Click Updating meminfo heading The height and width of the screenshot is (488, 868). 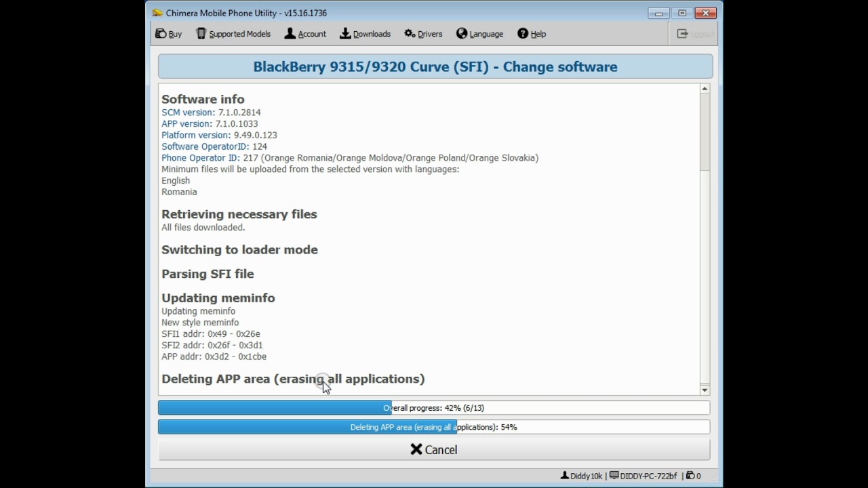[x=218, y=298]
